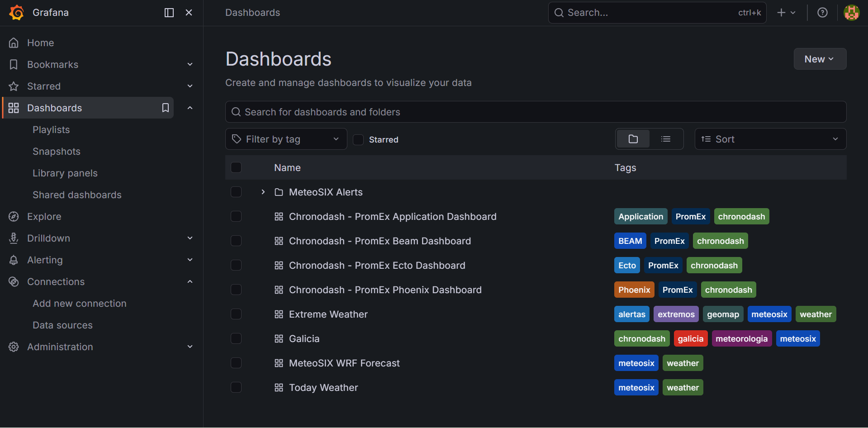Open Snapshots in the sidebar
Screen dimensions: 868x428
(x=57, y=152)
